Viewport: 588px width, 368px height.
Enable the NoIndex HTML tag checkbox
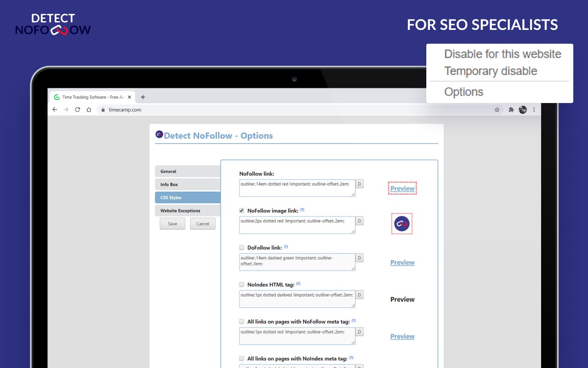(242, 284)
